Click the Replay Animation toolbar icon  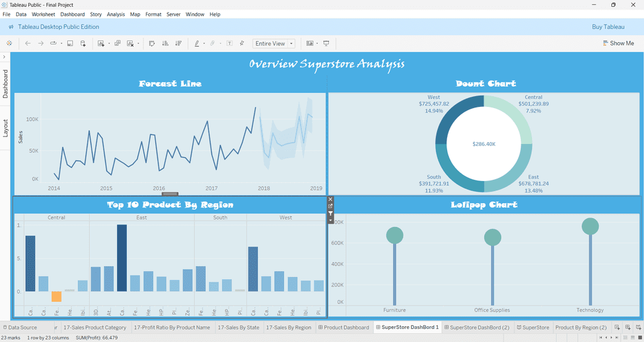pos(53,43)
